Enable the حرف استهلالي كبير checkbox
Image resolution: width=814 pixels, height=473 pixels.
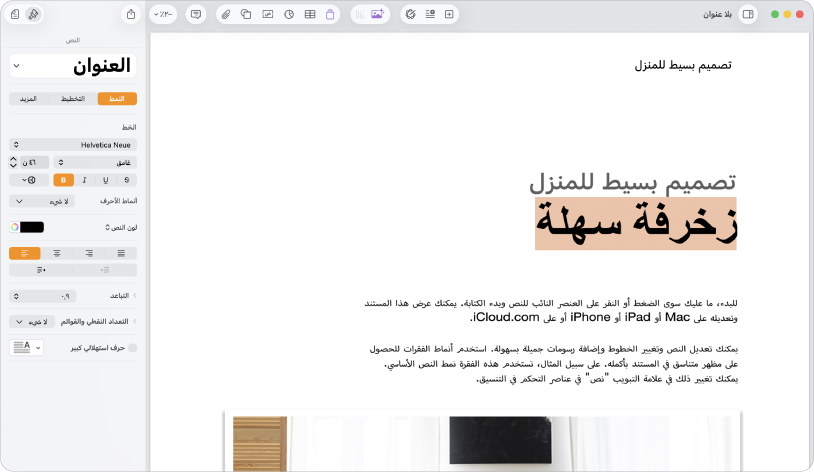point(132,348)
